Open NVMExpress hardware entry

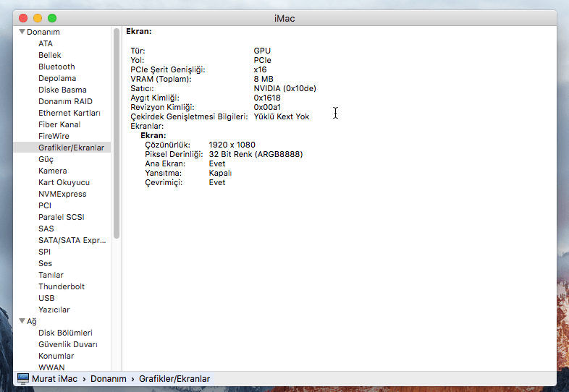tap(62, 194)
